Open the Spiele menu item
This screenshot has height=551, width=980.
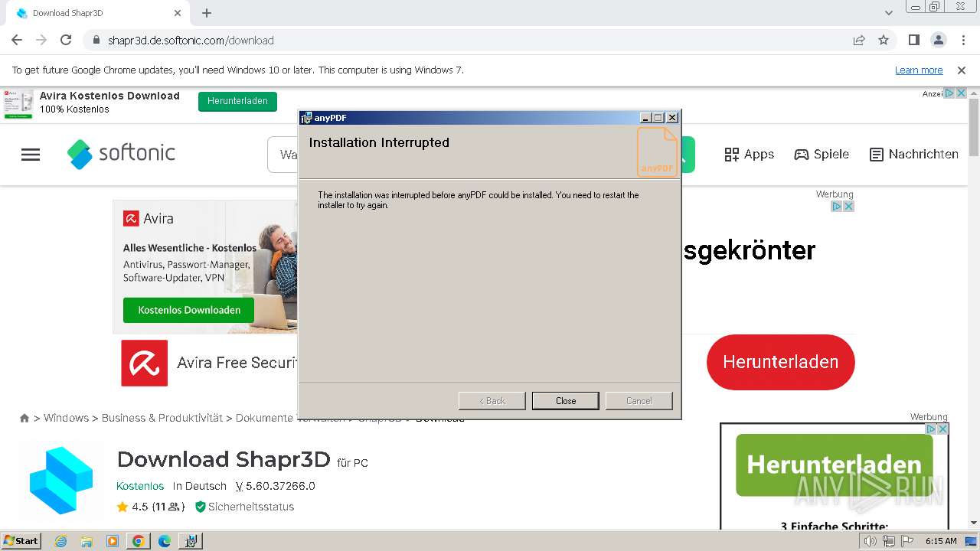pyautogui.click(x=822, y=155)
